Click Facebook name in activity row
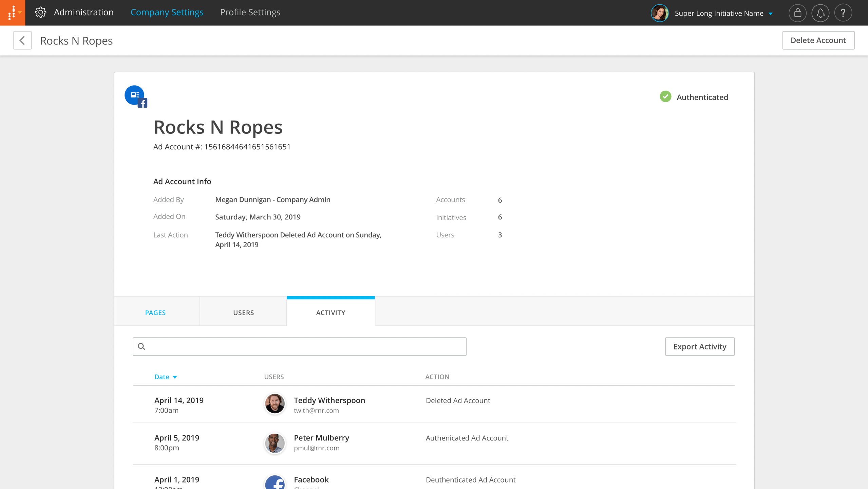The height and width of the screenshot is (489, 868). 311,479
